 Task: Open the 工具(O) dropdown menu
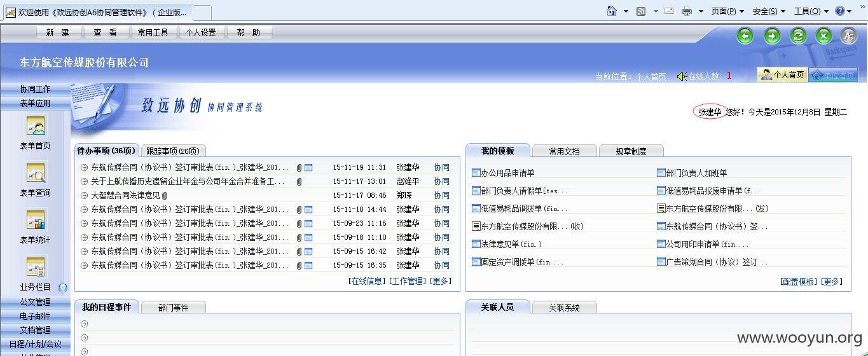pyautogui.click(x=811, y=11)
